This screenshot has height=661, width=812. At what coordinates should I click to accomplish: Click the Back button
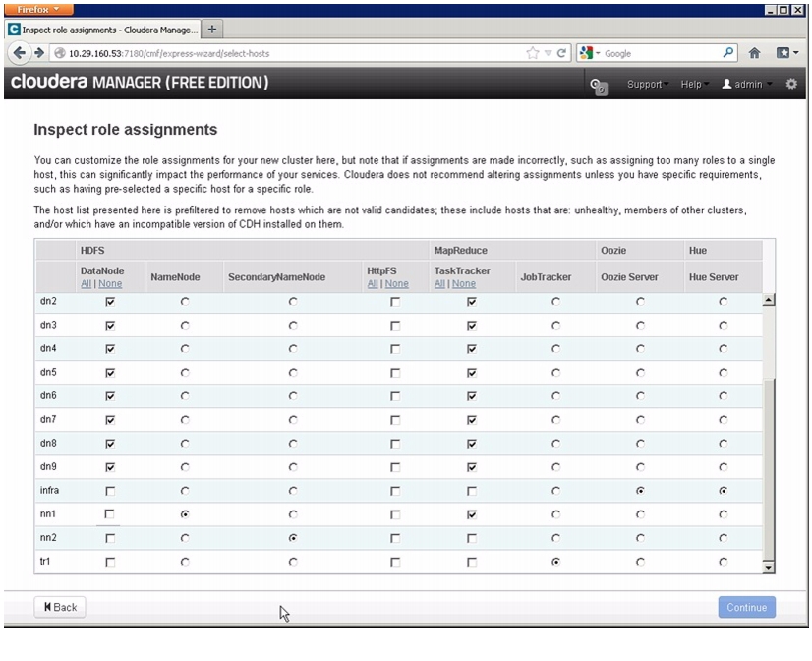click(60, 607)
